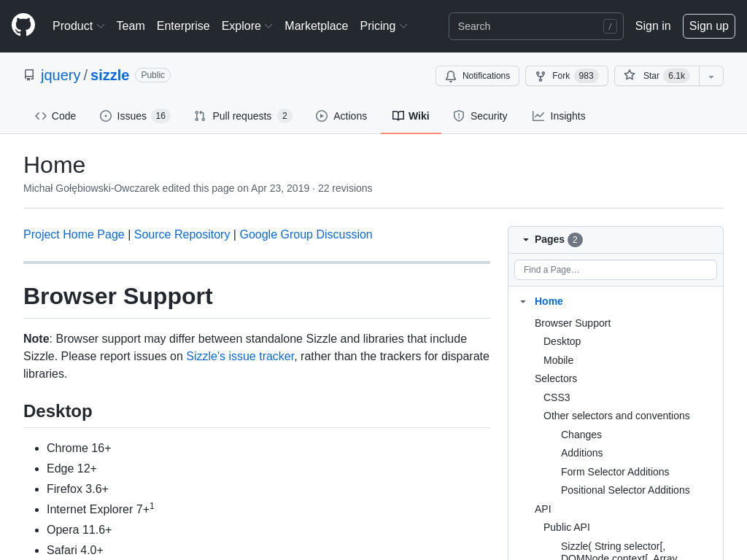Open the Enterprise menu item
Image resolution: width=747 pixels, height=560 pixels.
pos(183,26)
